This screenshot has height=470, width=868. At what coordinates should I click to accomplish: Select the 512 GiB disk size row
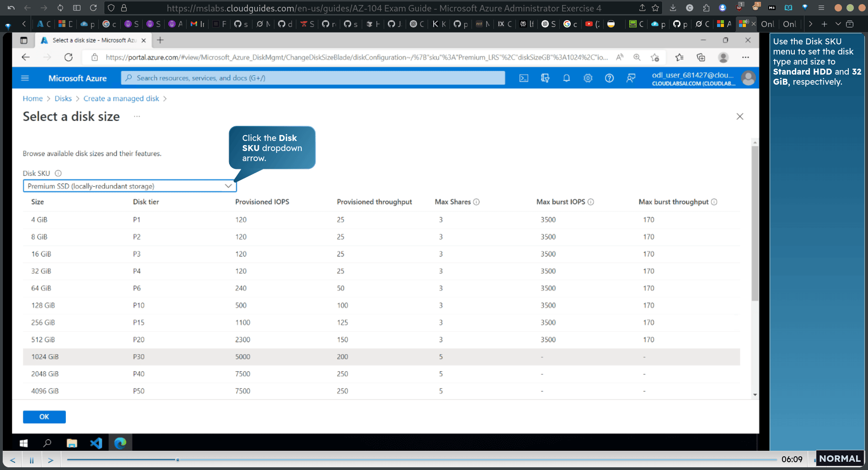pyautogui.click(x=381, y=340)
